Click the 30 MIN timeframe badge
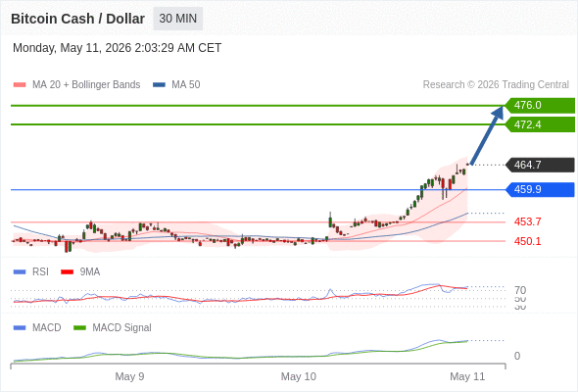 coord(177,19)
